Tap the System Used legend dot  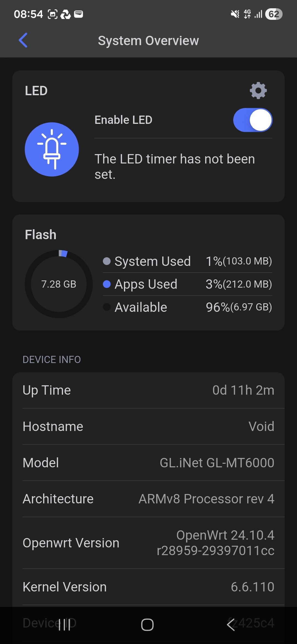(107, 261)
